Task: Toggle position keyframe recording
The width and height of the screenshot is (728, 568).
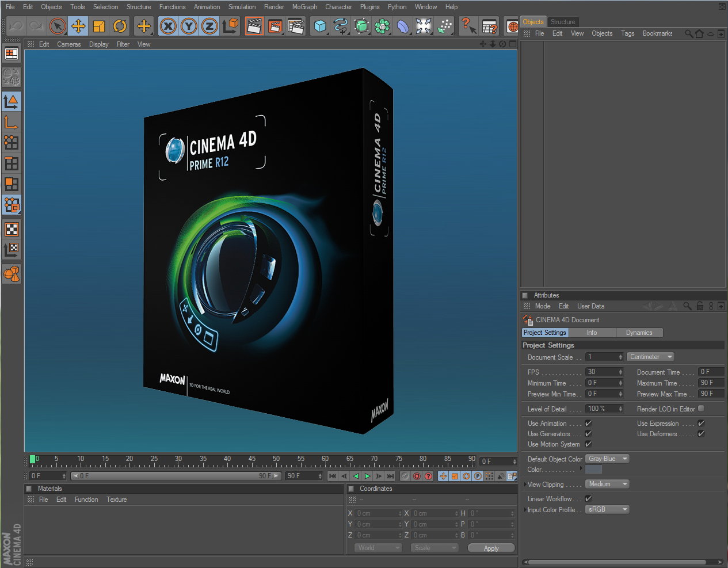Action: point(443,476)
